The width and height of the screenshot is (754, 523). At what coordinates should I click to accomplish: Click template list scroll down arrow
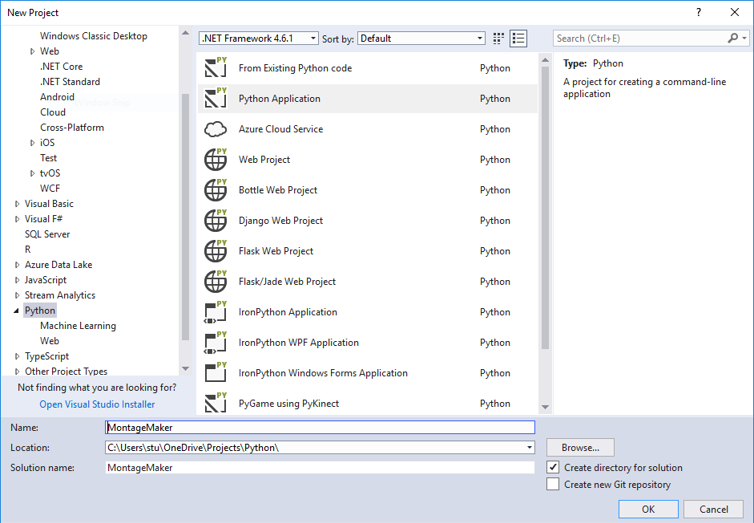pyautogui.click(x=545, y=407)
